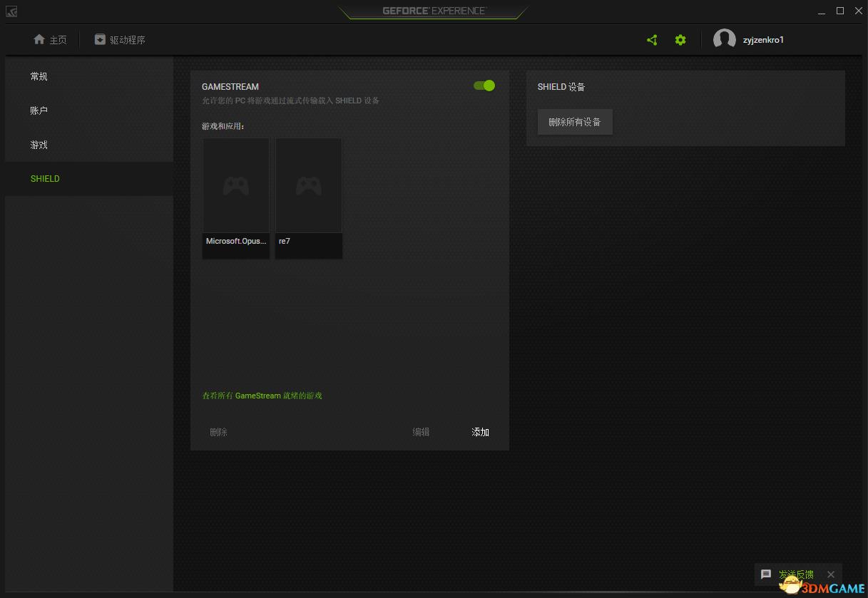The height and width of the screenshot is (598, 868).
Task: Maximize the GeForce Experience window
Action: point(840,11)
